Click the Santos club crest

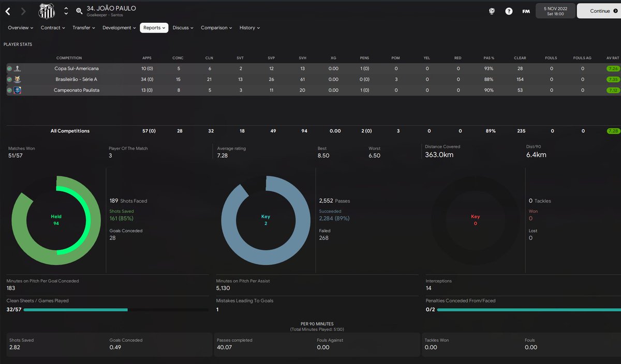tap(47, 10)
